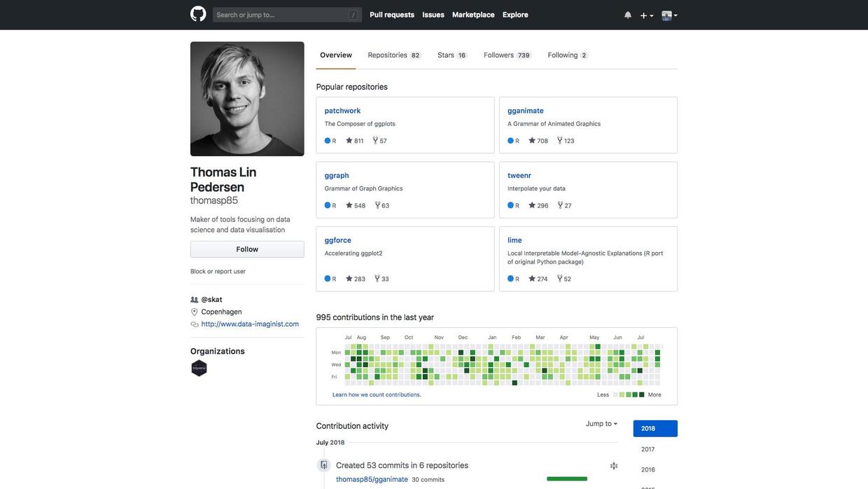Expand the Jump to dropdown
The width and height of the screenshot is (868, 489).
[601, 424]
